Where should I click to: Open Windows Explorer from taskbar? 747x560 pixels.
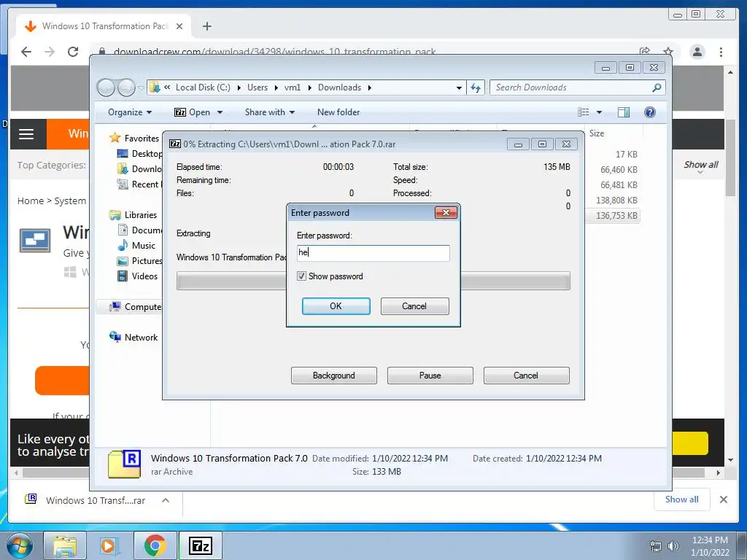coord(65,545)
